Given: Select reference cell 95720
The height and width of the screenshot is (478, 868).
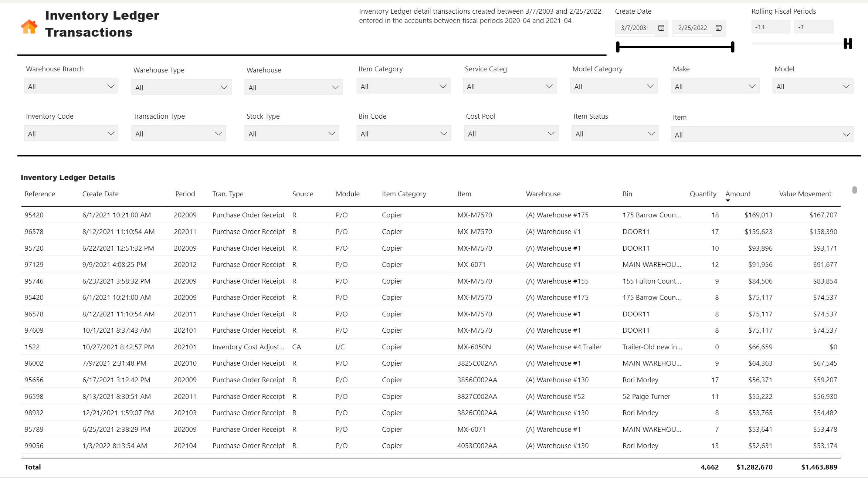Looking at the screenshot, I should [x=34, y=248].
